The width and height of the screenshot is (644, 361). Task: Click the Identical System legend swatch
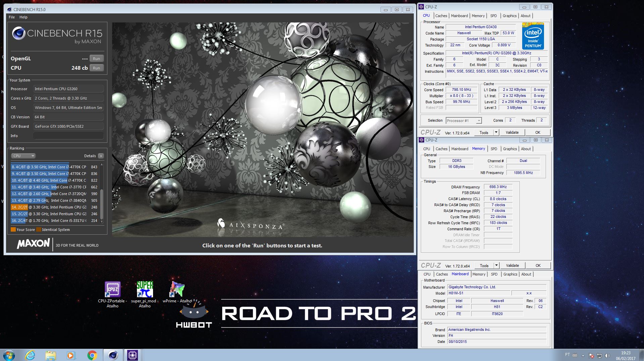(x=39, y=230)
